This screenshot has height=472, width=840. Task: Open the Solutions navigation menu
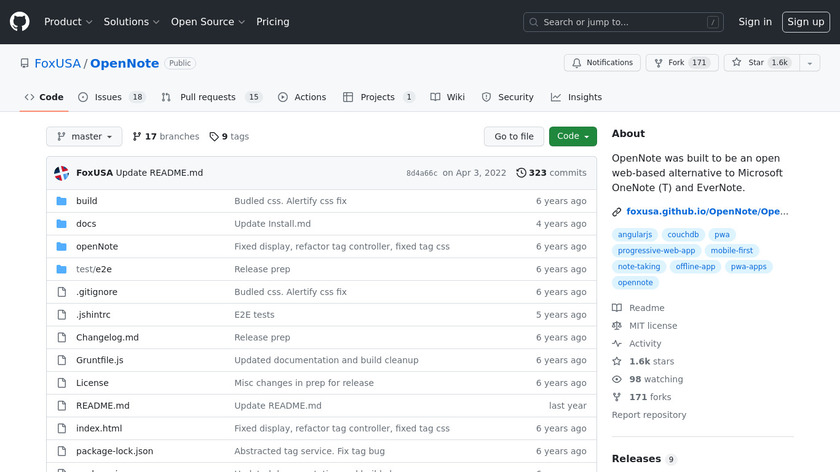pos(131,22)
